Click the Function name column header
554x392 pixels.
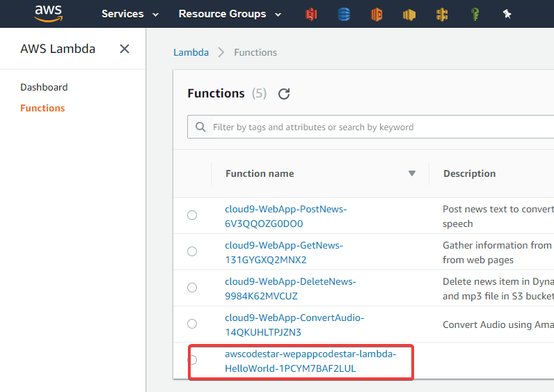click(x=260, y=173)
